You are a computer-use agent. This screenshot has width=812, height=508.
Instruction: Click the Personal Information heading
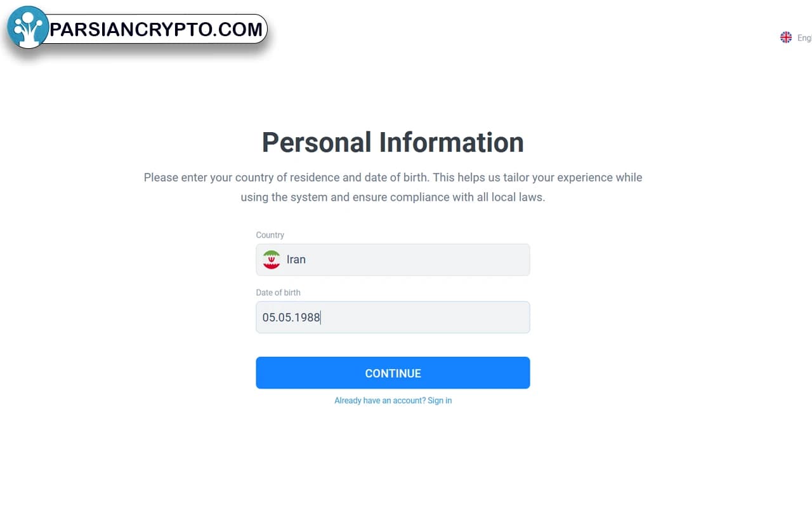(393, 142)
